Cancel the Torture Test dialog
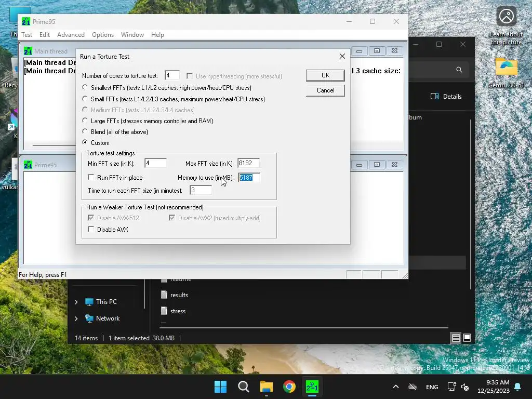The height and width of the screenshot is (399, 532). pos(325,90)
